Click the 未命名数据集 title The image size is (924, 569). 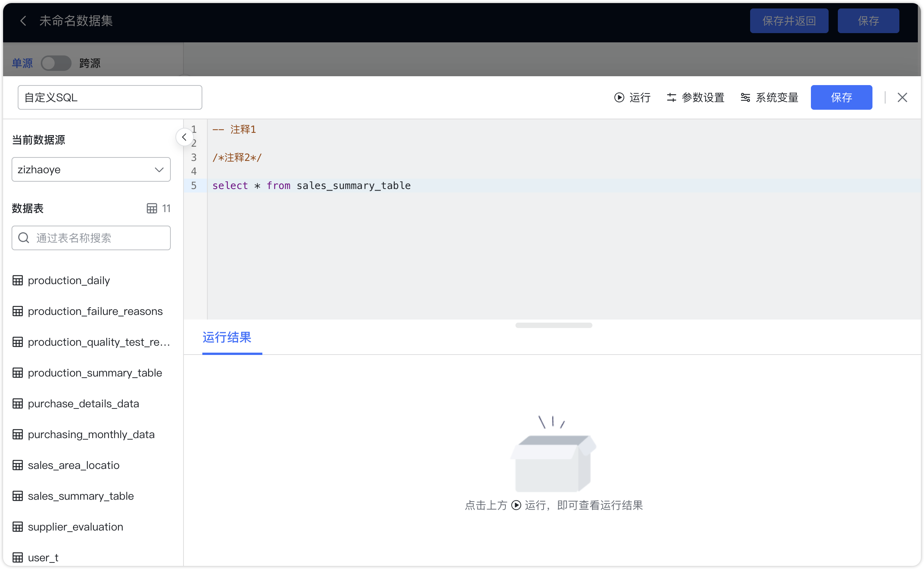click(76, 21)
